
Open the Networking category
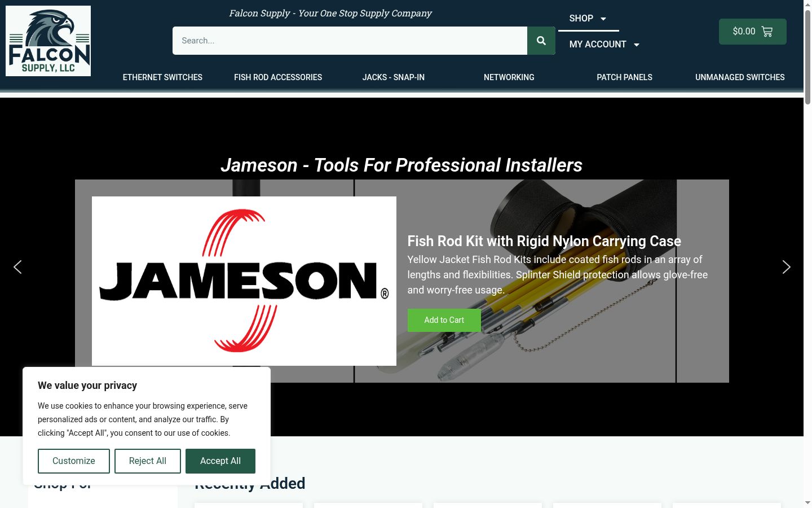[x=509, y=77]
